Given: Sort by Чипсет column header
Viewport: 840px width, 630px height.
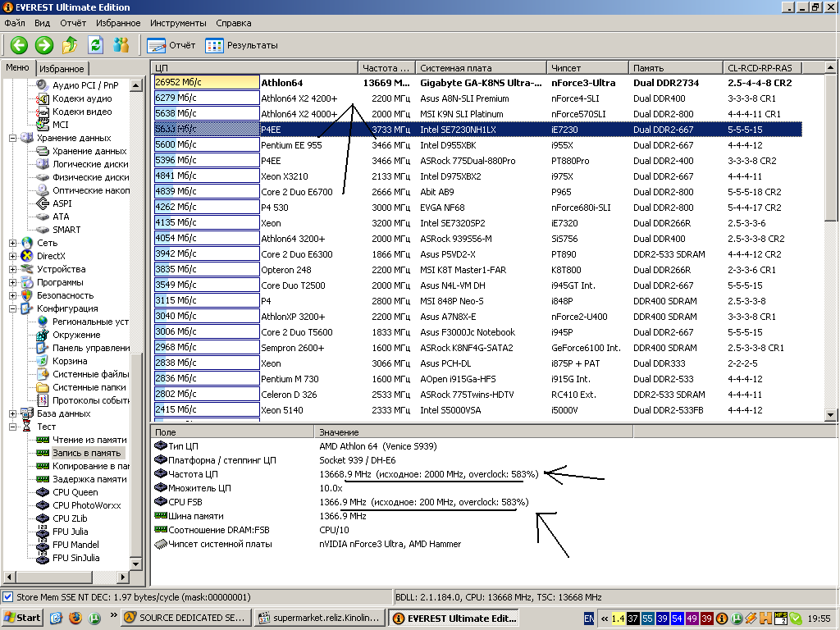Looking at the screenshot, I should coord(587,68).
